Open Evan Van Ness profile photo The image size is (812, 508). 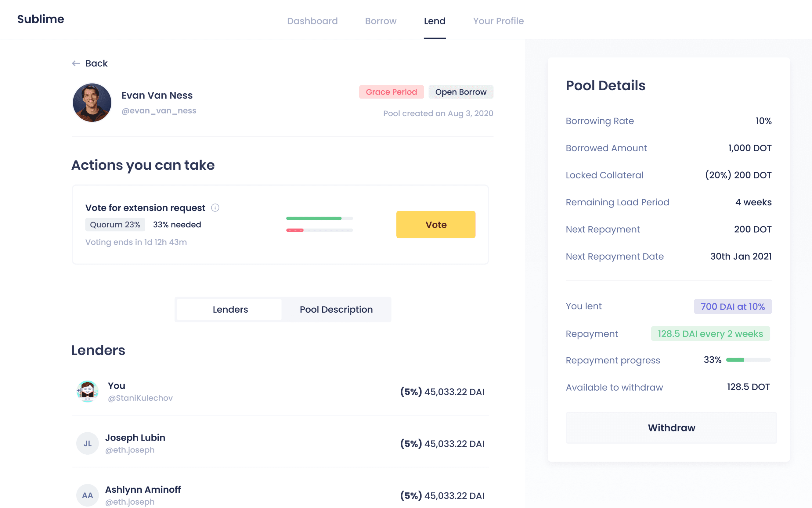92,103
